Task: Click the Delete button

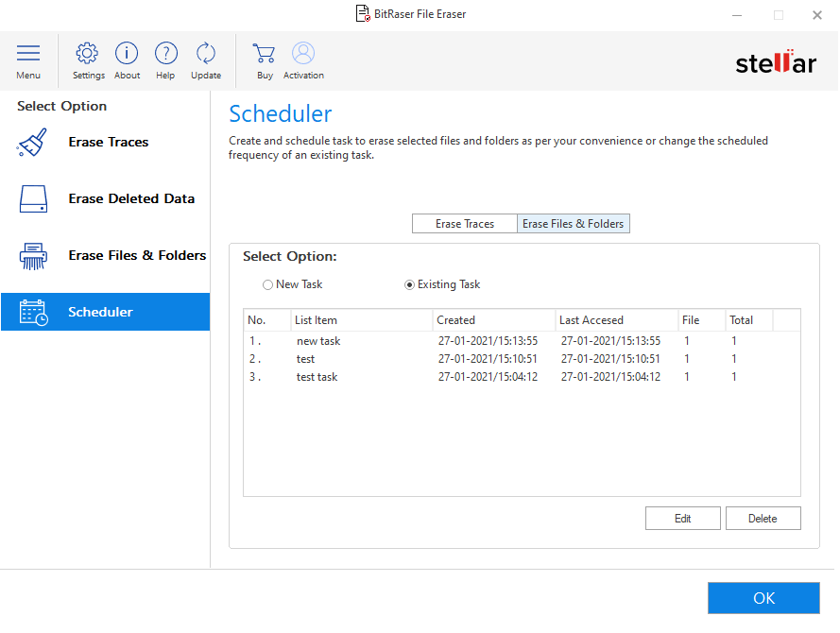Action: [x=763, y=519]
